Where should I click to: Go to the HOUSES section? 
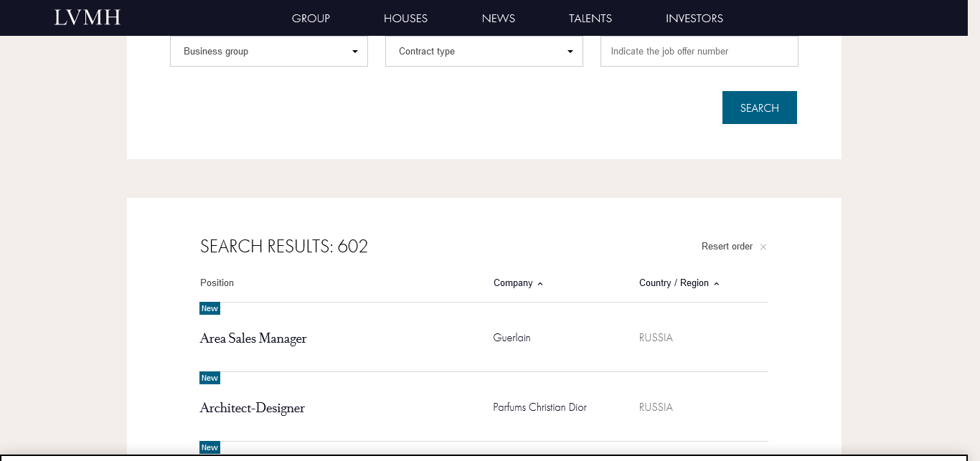click(405, 19)
